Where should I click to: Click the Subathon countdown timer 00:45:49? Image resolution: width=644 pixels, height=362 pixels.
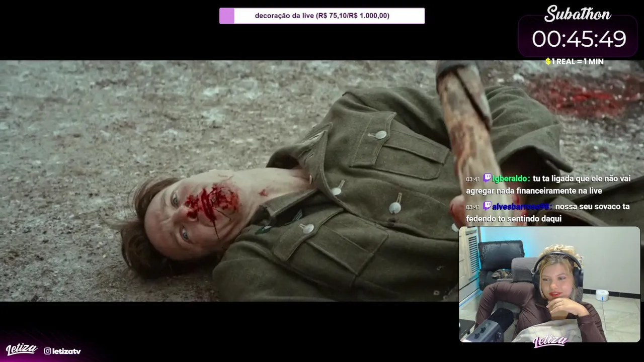click(x=579, y=39)
